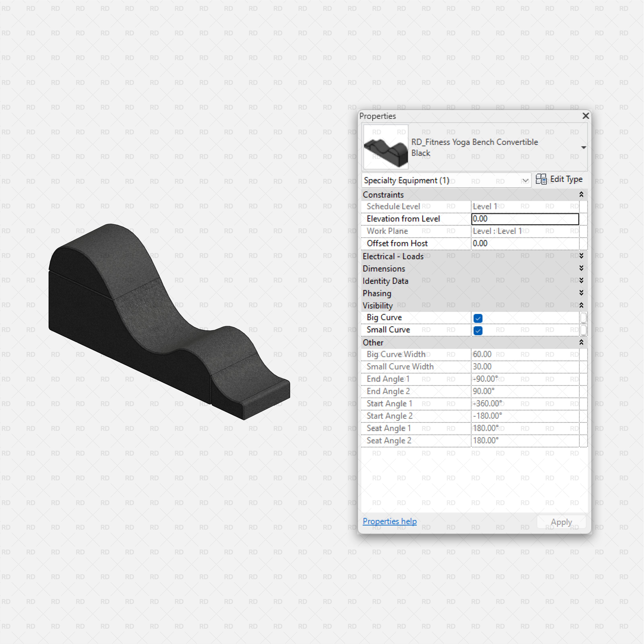
Task: Click the 'Elevation from Level' parameter label
Action: pos(403,219)
